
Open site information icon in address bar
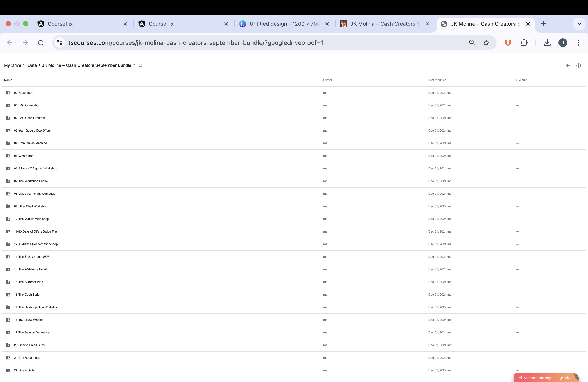click(x=60, y=43)
